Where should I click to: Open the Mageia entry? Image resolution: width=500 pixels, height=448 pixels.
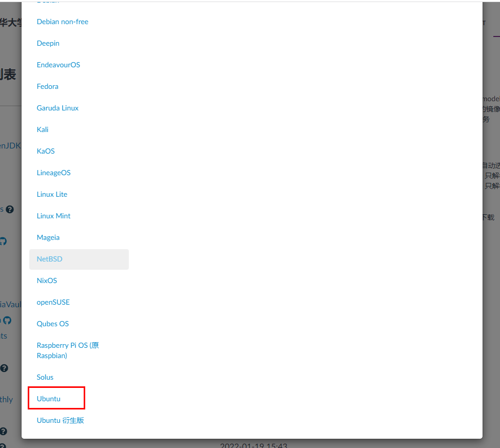[48, 237]
